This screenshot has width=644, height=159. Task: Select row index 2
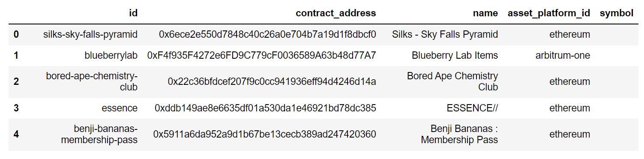tap(16, 81)
